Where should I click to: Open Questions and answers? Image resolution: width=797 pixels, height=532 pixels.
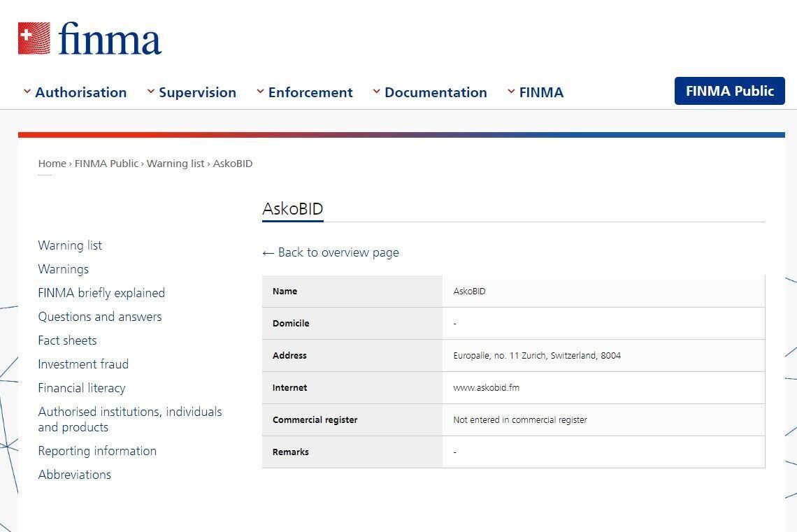pyautogui.click(x=100, y=317)
